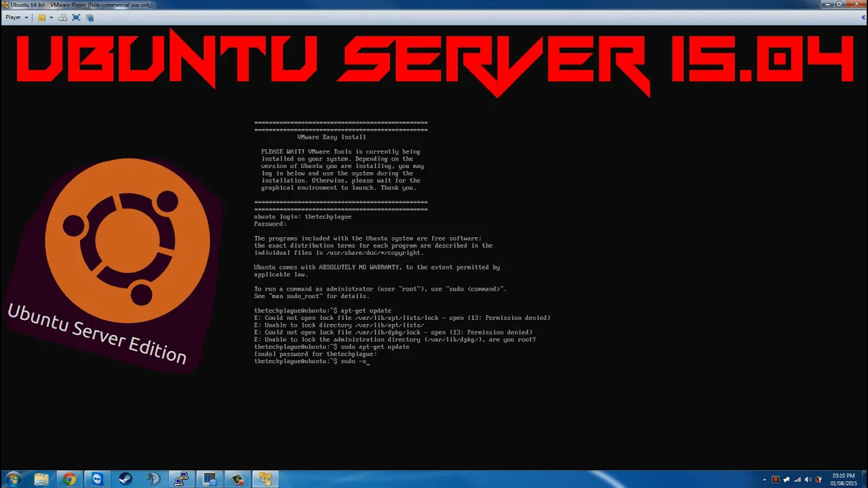Open the headset voice-chat app taskbar icon
This screenshot has height=488, width=868.
click(153, 479)
